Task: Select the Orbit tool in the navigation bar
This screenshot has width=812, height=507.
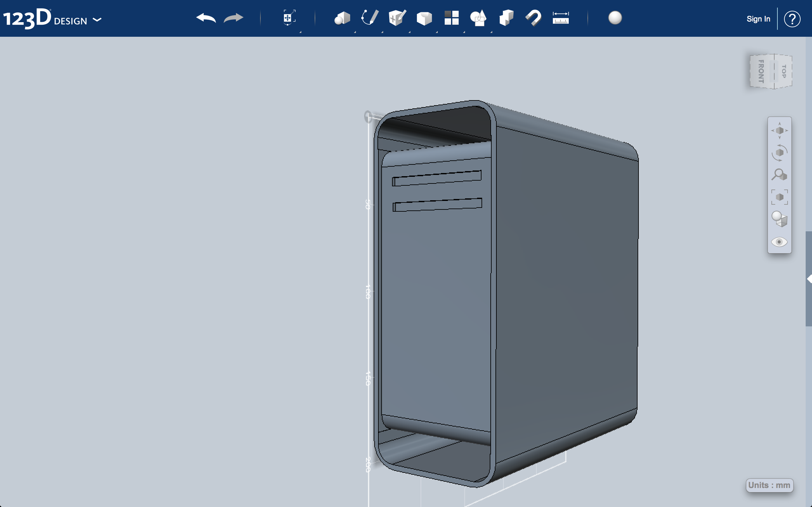Action: (779, 153)
